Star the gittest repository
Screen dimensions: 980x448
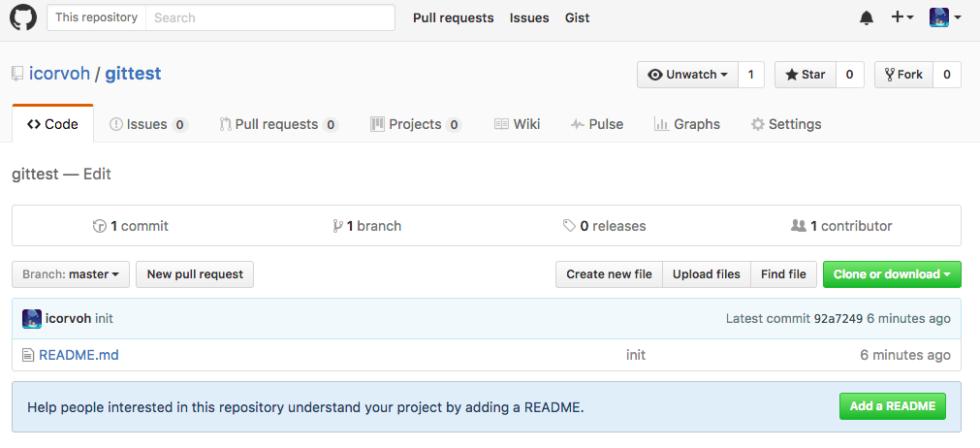click(x=806, y=75)
